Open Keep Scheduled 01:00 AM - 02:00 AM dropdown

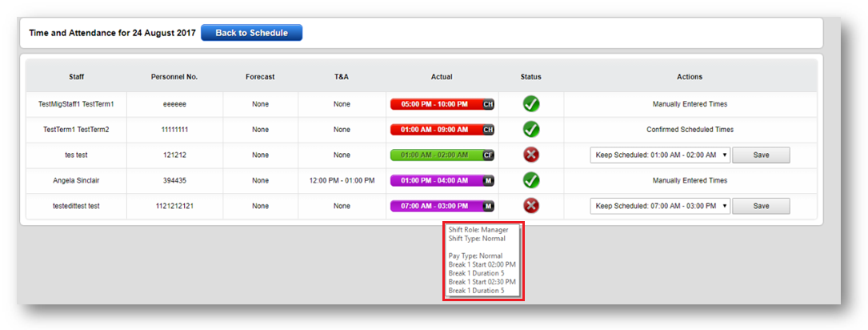[660, 155]
